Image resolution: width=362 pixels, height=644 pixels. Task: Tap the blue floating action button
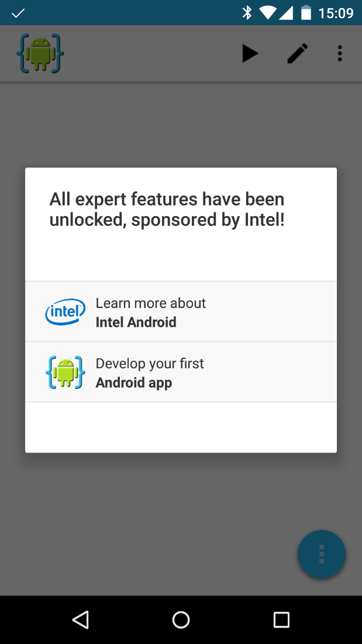tap(322, 554)
